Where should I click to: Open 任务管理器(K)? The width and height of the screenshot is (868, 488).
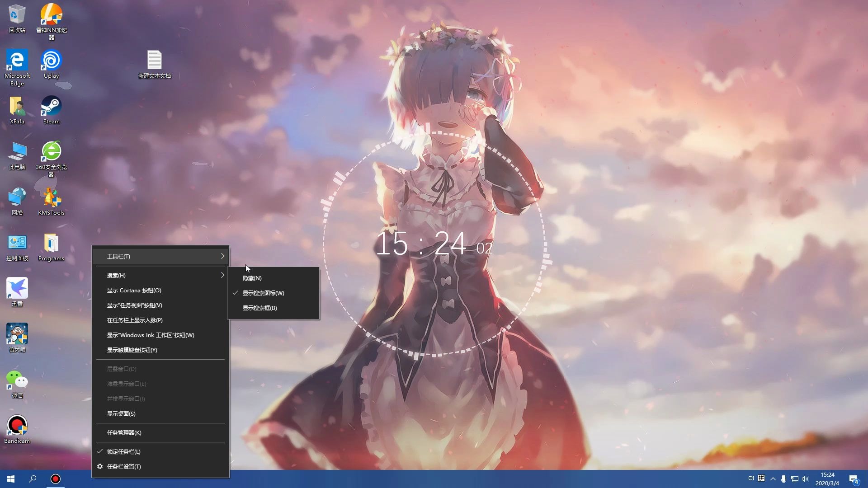[x=124, y=432]
